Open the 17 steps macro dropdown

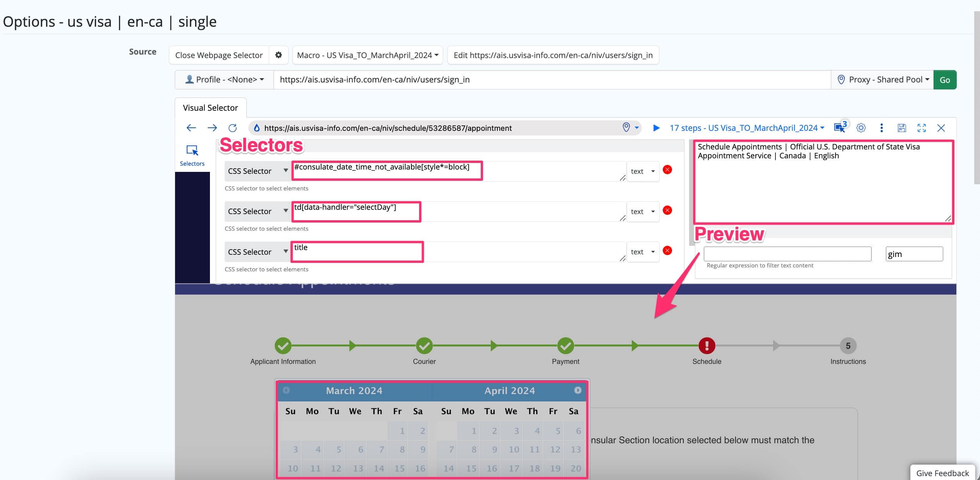tap(746, 128)
